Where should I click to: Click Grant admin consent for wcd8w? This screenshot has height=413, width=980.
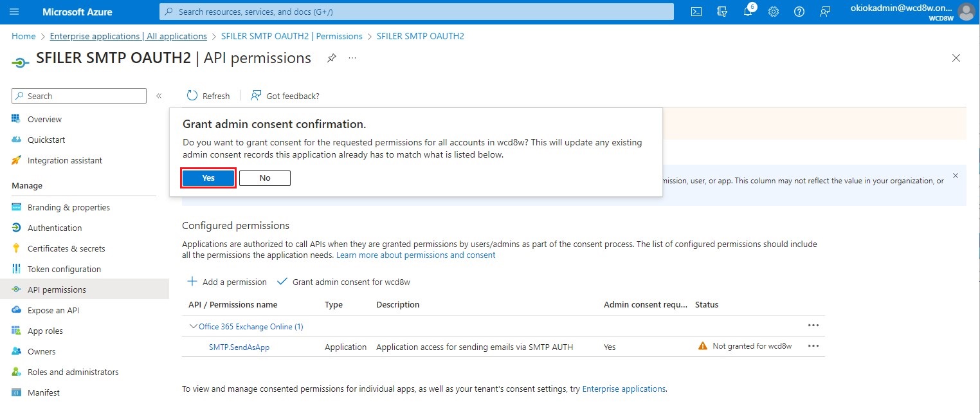pyautogui.click(x=343, y=282)
